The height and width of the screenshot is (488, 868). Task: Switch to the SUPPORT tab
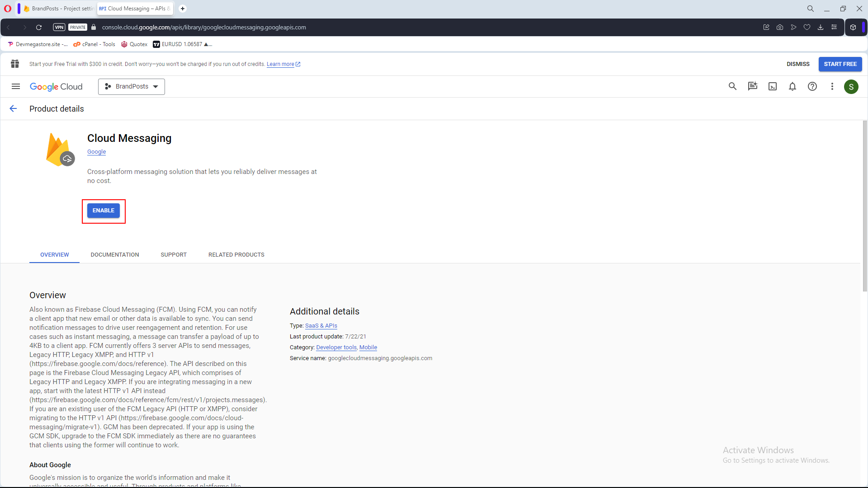[174, 255]
